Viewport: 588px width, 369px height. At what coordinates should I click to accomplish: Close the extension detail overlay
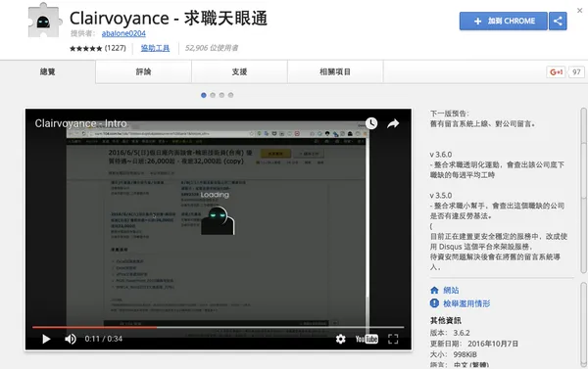(580, 11)
